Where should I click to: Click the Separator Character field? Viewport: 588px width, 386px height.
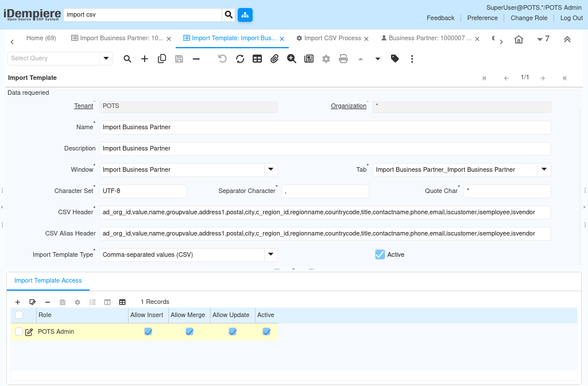click(x=325, y=191)
